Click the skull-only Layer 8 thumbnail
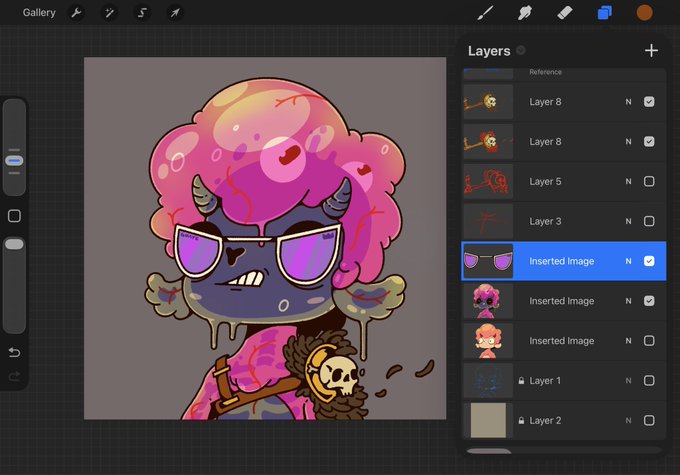Image resolution: width=680 pixels, height=475 pixels. click(488, 102)
